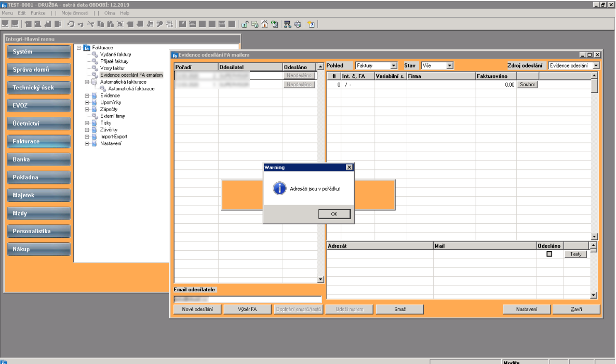Expand the Upomínky tree node

(87, 102)
